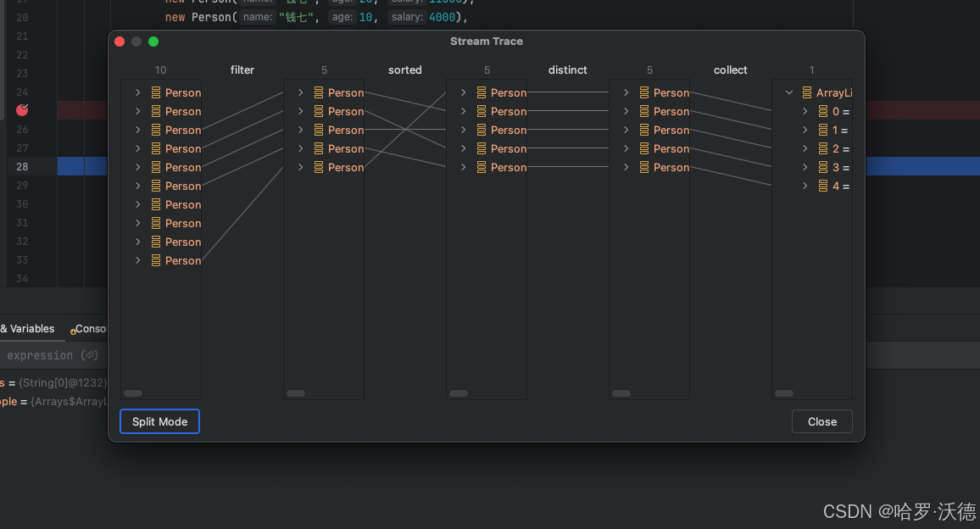This screenshot has width=980, height=529.
Task: Open the Console tab
Action: click(92, 329)
